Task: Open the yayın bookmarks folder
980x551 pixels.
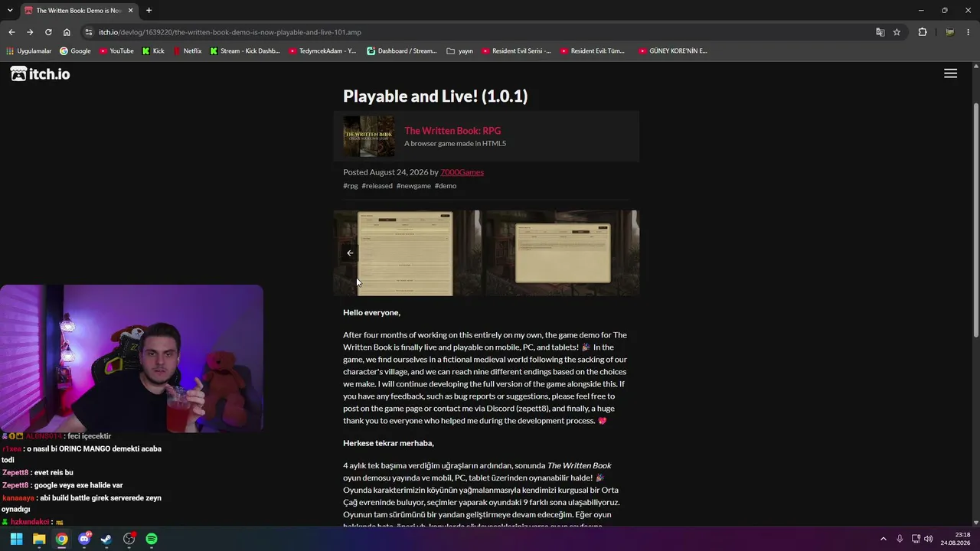Action: pos(459,51)
